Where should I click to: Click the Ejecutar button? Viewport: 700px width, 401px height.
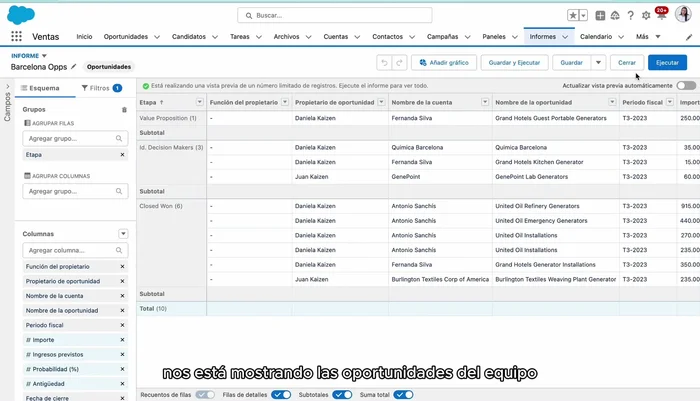pos(666,62)
